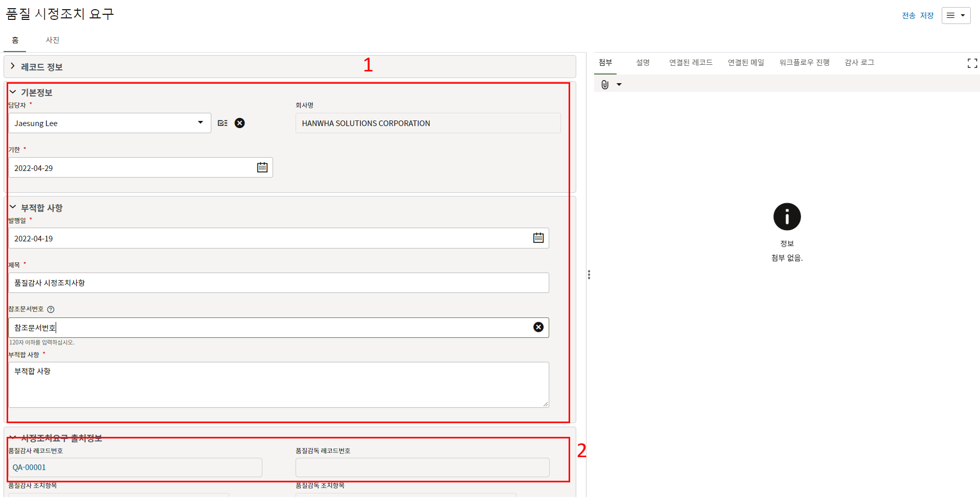Click the help icon next to 참조문서번호
Screen dimensions: 980x500
pyautogui.click(x=51, y=309)
